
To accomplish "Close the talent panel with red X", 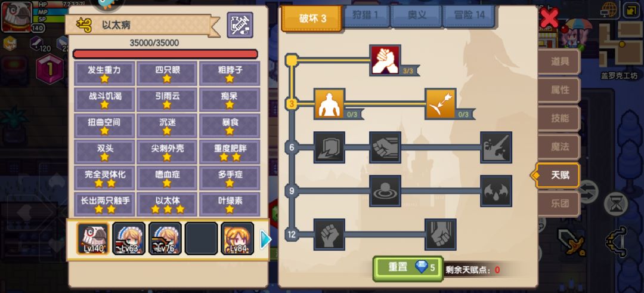I will click(549, 18).
